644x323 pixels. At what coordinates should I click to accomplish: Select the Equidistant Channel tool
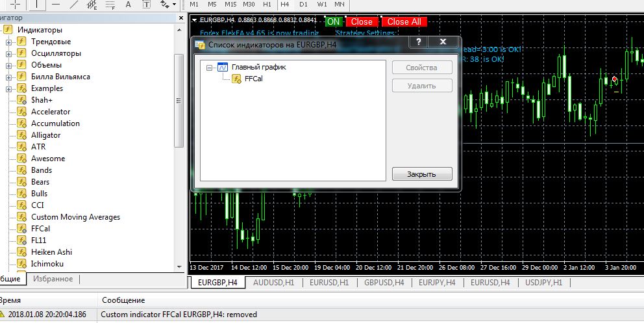(x=92, y=5)
